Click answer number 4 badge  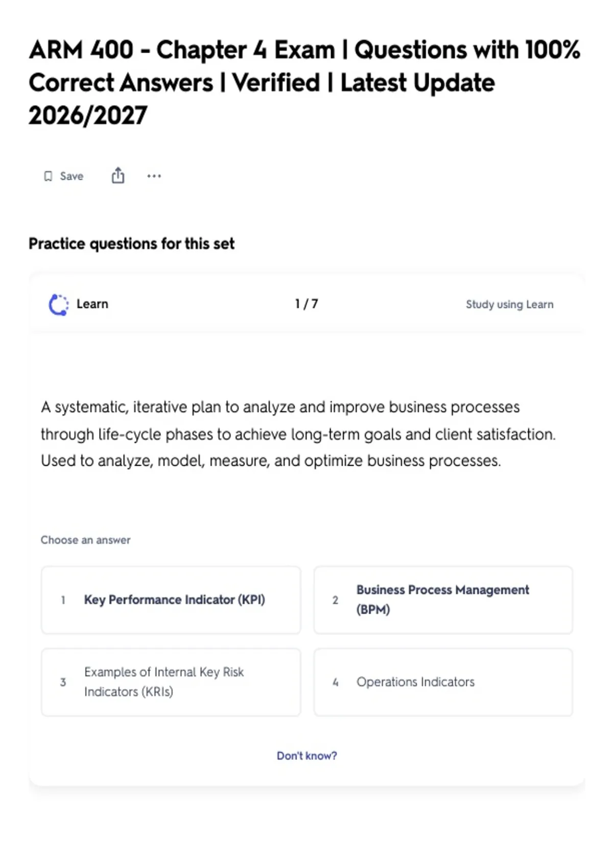click(x=335, y=682)
